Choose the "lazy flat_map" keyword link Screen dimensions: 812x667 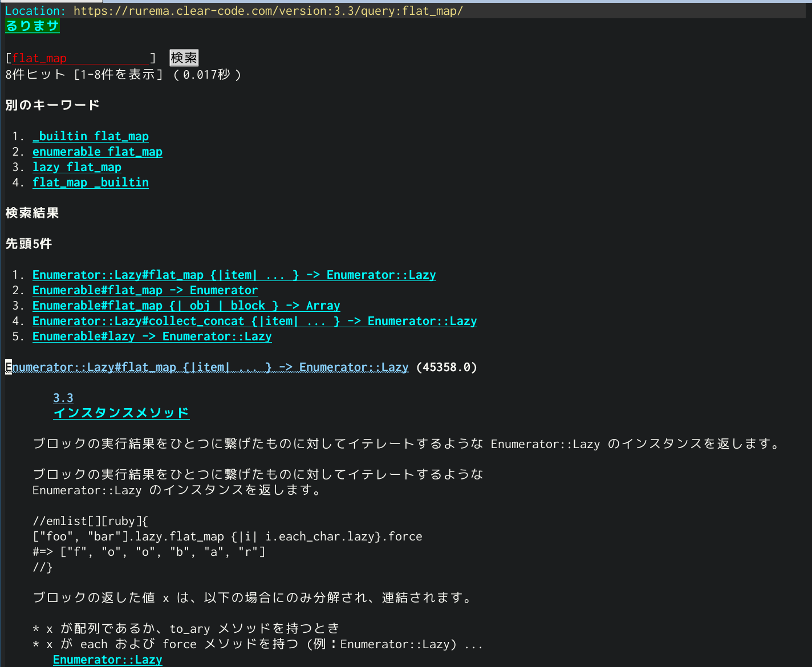coord(77,167)
